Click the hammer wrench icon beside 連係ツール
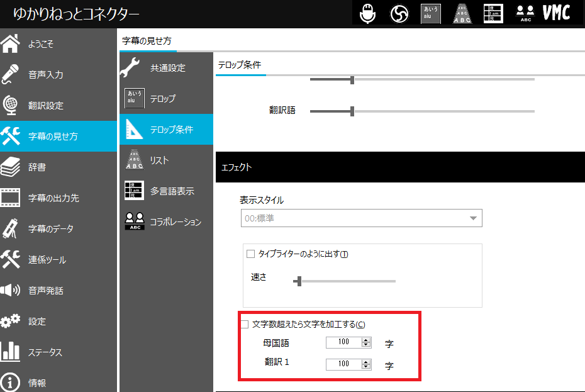This screenshot has height=392, width=585. coord(11,259)
